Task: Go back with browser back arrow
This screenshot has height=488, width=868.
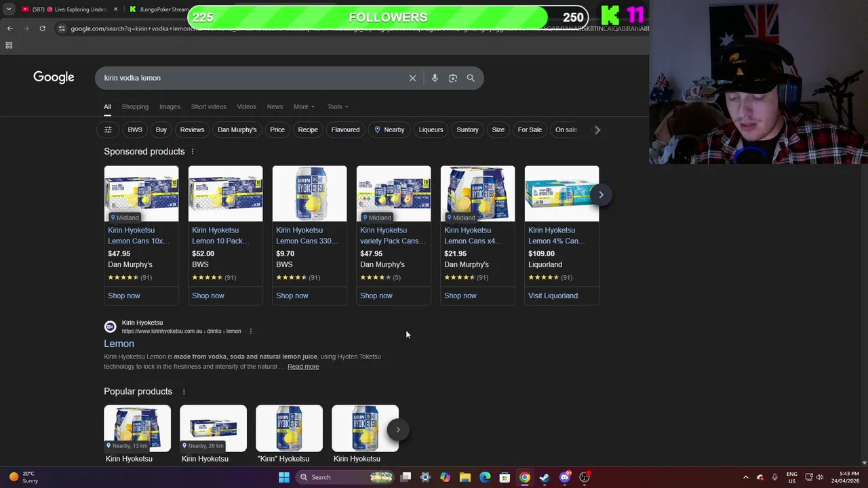Action: [9, 28]
